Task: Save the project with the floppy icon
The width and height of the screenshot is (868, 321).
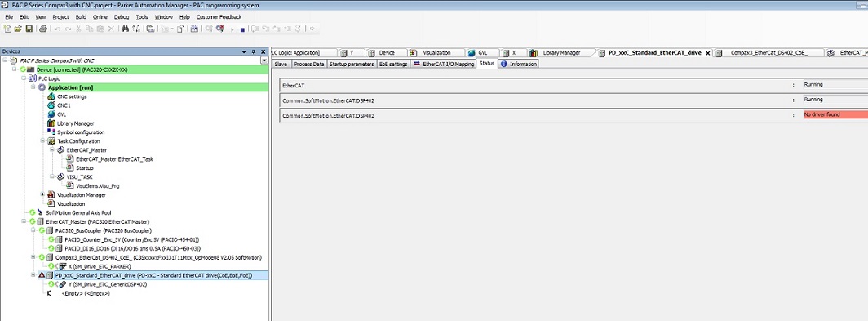Action: coord(29,29)
